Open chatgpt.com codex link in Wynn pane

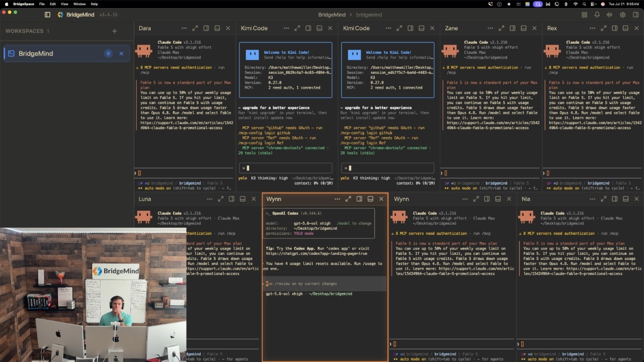[x=316, y=253]
